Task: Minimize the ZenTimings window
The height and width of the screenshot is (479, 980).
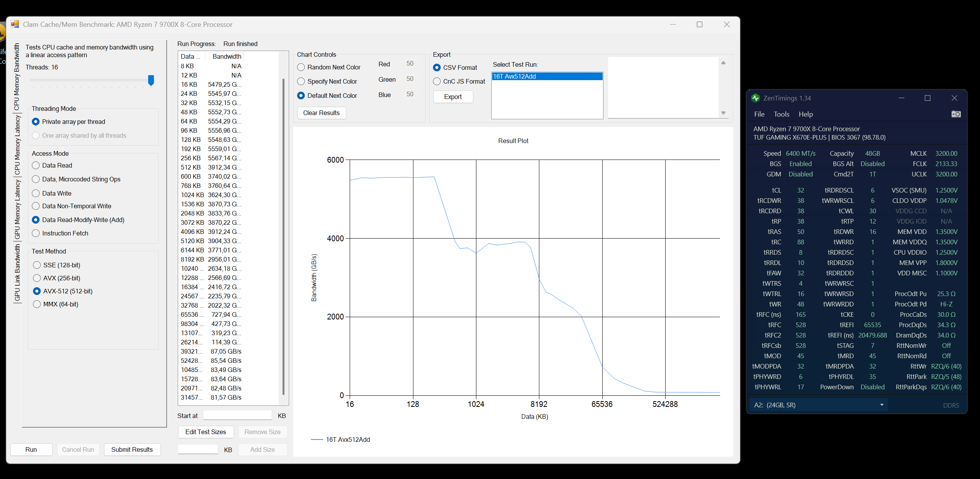Action: tap(901, 98)
